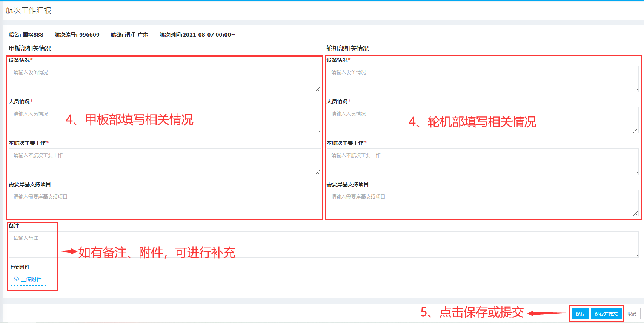
Task: Click the 保存 (Save) button
Action: click(x=580, y=314)
